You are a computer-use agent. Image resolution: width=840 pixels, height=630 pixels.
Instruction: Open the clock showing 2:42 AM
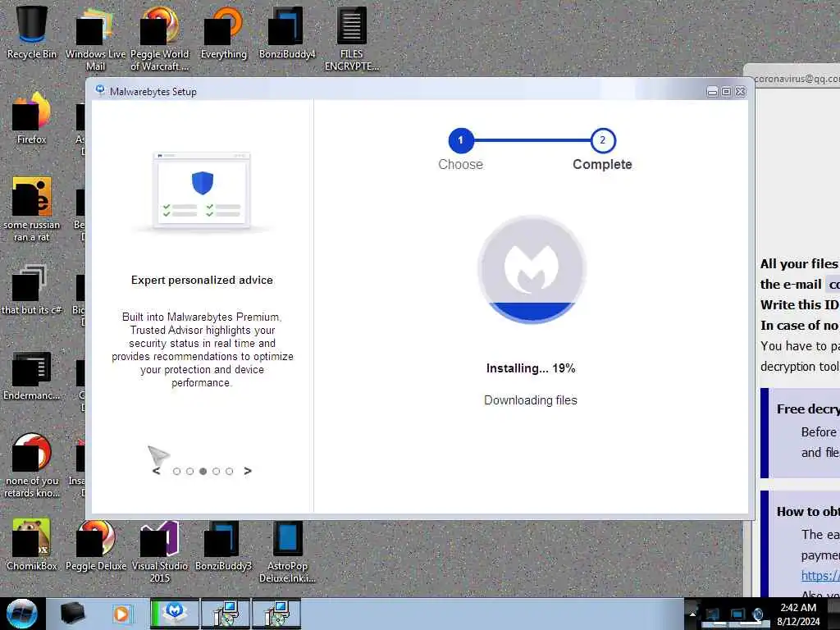point(798,614)
